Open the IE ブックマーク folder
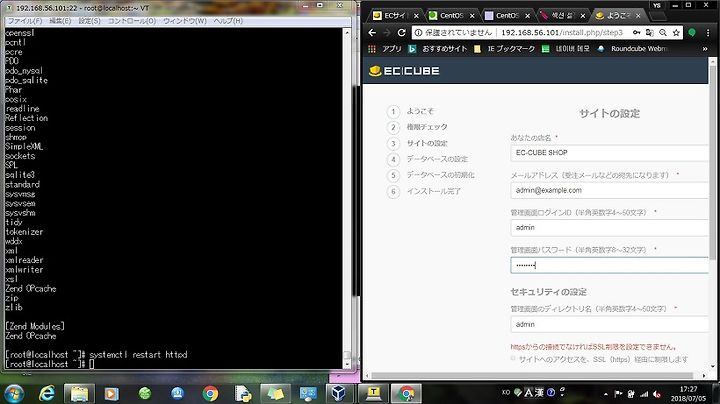 (505, 49)
